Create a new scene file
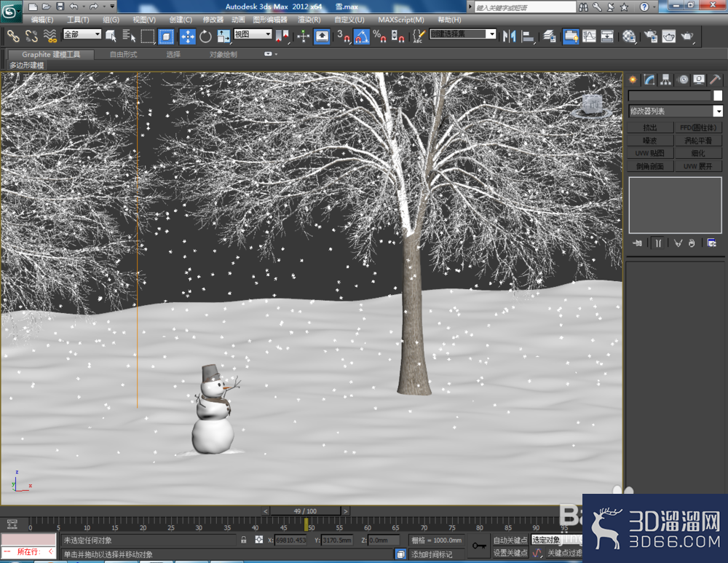The height and width of the screenshot is (563, 728). [33, 7]
